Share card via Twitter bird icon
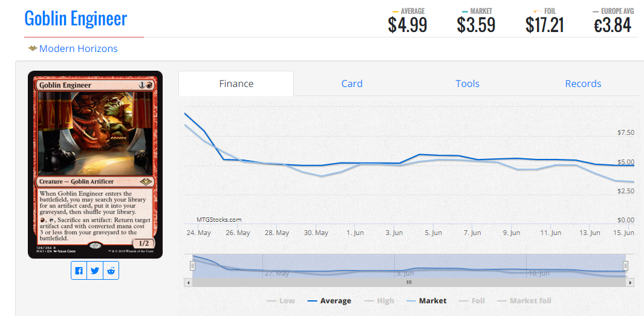The width and height of the screenshot is (644, 316). point(95,271)
